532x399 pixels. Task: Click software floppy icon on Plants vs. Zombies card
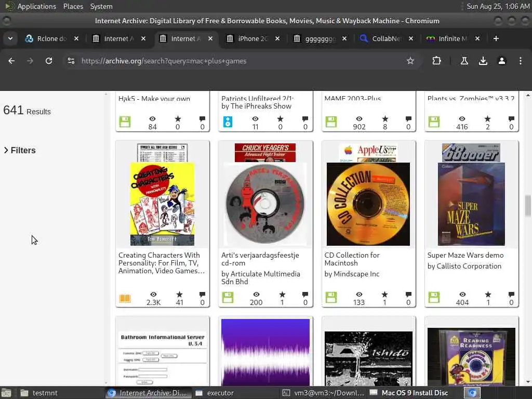pos(434,122)
